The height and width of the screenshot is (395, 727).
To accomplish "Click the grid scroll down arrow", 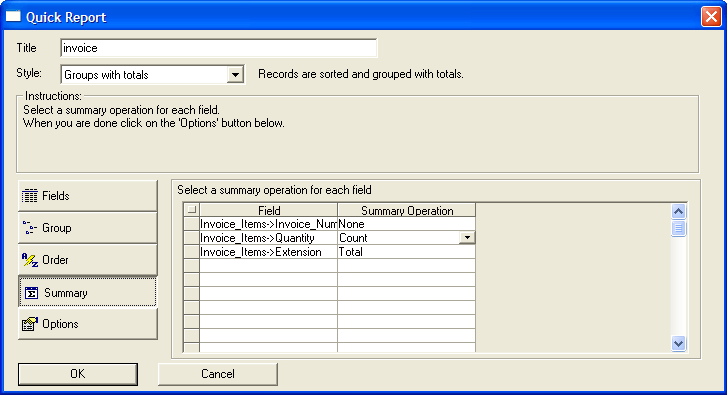I will (678, 344).
